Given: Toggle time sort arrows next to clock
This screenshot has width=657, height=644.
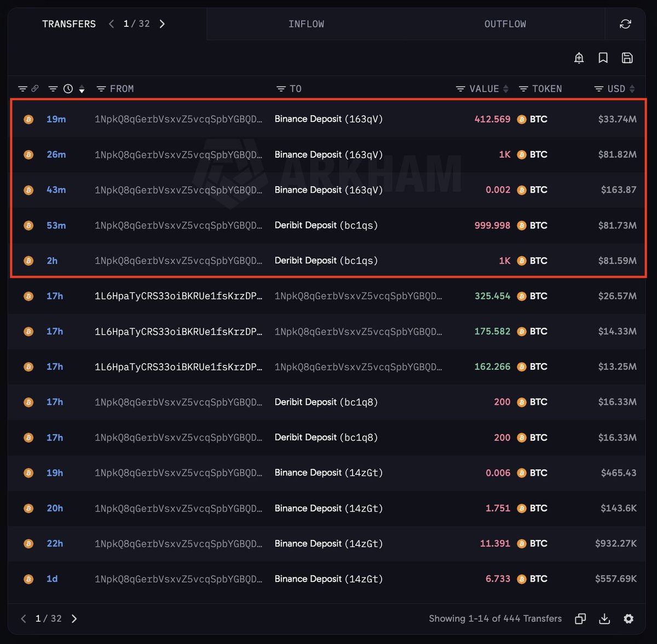Looking at the screenshot, I should [x=82, y=89].
